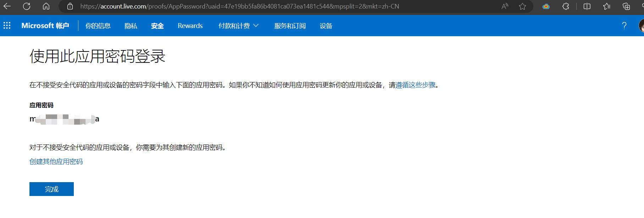
Task: Open browser extensions menu
Action: [566, 6]
